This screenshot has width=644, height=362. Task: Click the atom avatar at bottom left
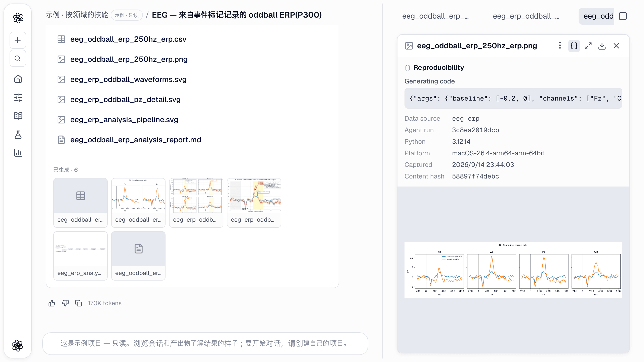click(17, 345)
